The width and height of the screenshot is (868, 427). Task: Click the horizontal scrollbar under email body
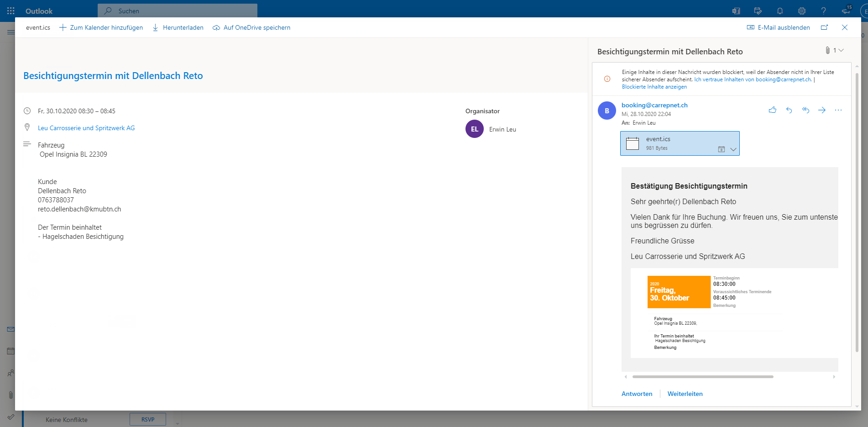(x=703, y=377)
